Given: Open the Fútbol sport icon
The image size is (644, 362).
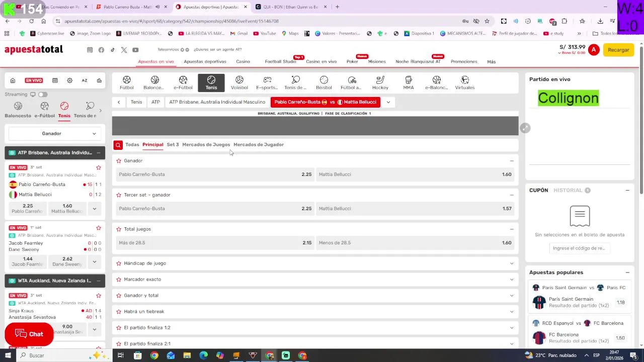Looking at the screenshot, I should [127, 83].
